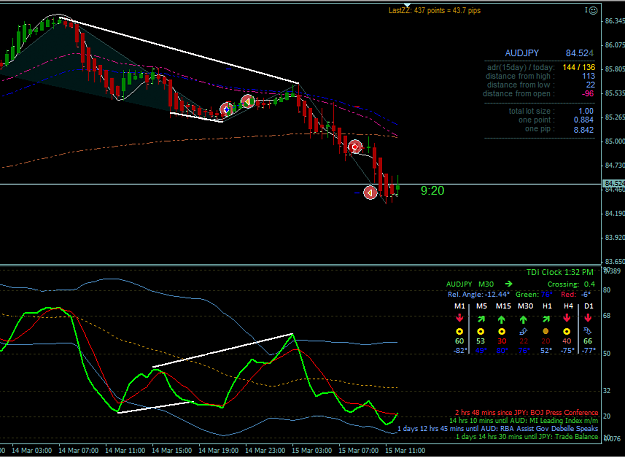This screenshot has height=458, width=625.
Task: Click the MI Leading Index m/m news line
Action: (x=524, y=421)
